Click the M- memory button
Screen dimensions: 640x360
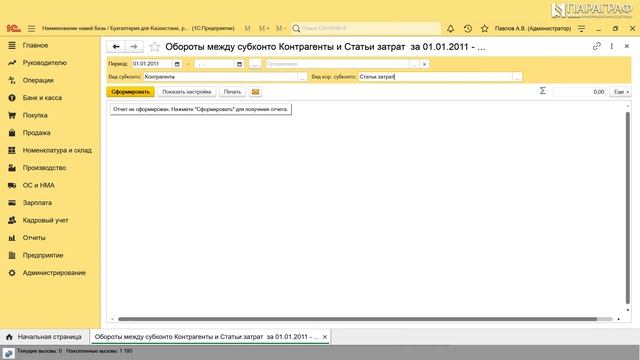[x=281, y=29]
